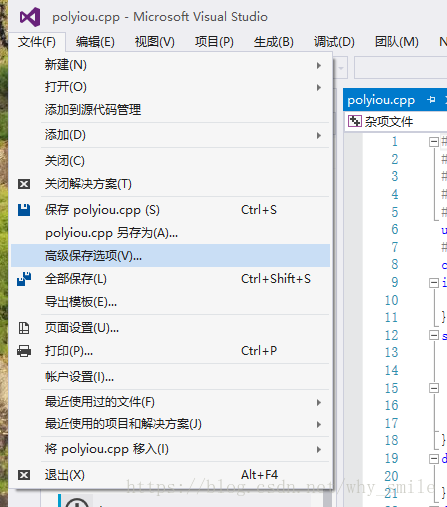Image resolution: width=447 pixels, height=507 pixels.
Task: Click the save disk icon beside 保存 polyiou.cpp
Action: tap(24, 210)
